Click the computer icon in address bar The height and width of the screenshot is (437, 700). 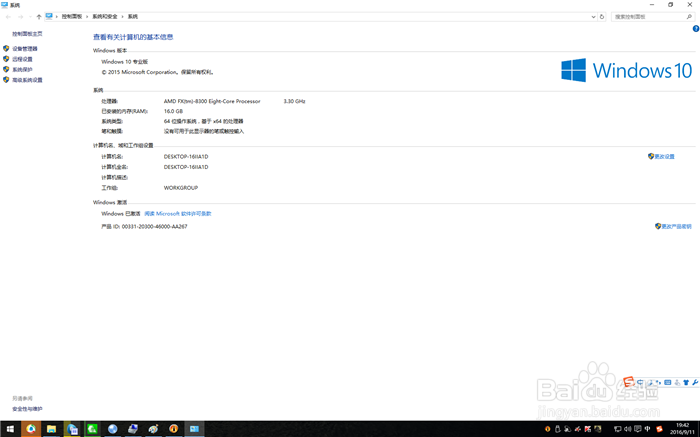pos(49,16)
